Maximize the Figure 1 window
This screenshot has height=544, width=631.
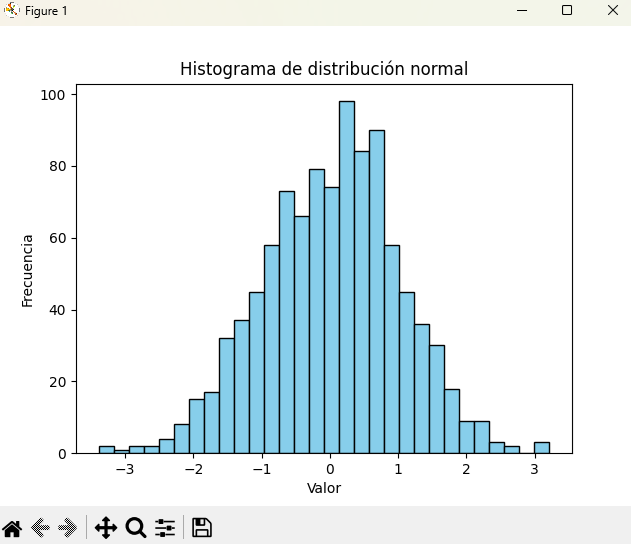coord(567,10)
